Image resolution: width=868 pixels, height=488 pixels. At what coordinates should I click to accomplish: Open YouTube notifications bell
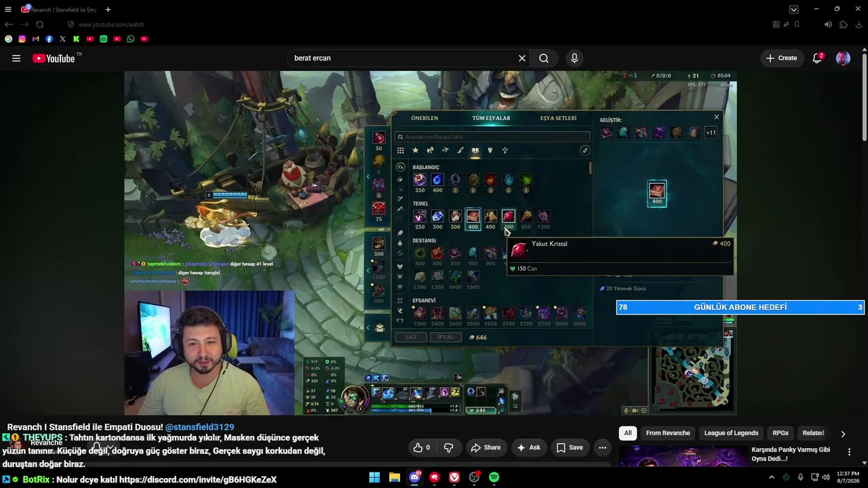click(x=817, y=58)
